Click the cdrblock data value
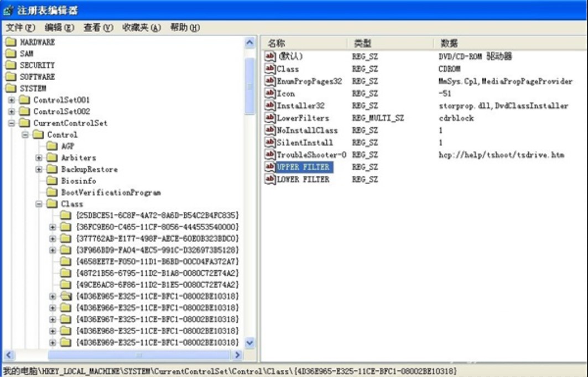The width and height of the screenshot is (588, 377). [x=456, y=118]
